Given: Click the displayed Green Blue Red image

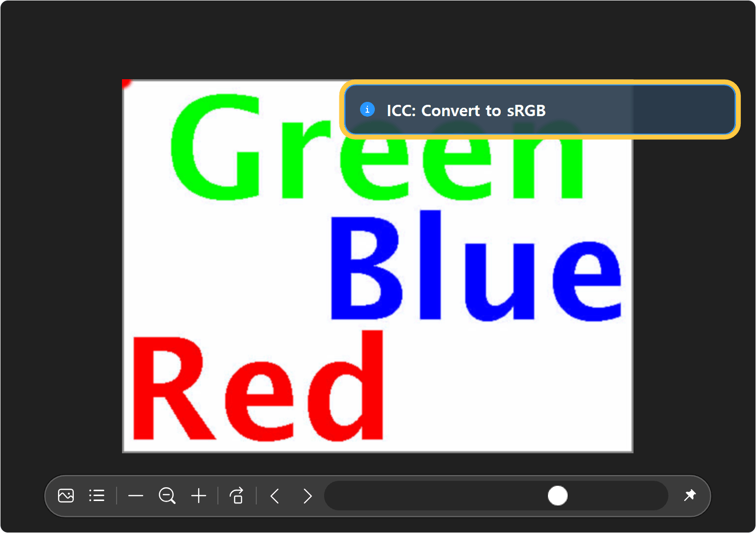Looking at the screenshot, I should pyautogui.click(x=377, y=266).
